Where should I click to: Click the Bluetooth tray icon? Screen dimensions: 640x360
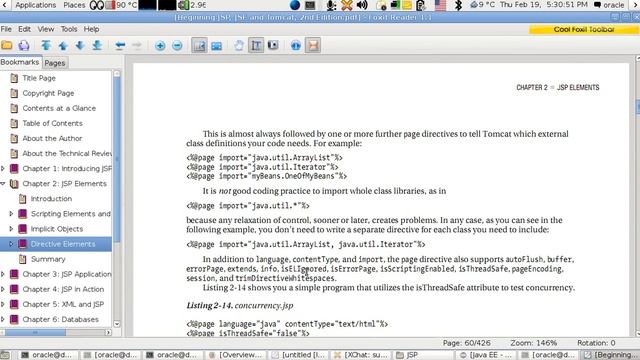coord(458,5)
